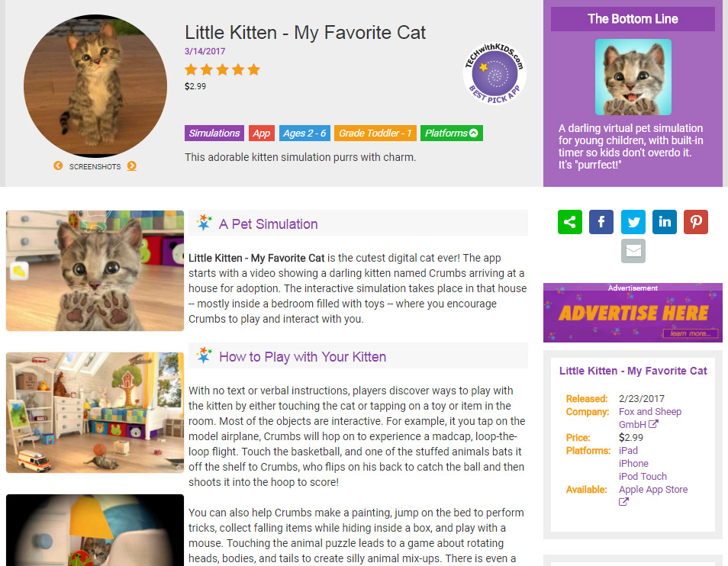The height and width of the screenshot is (566, 728).
Task: Click the TECHwithKIDS Best Pick App badge
Action: 495,74
